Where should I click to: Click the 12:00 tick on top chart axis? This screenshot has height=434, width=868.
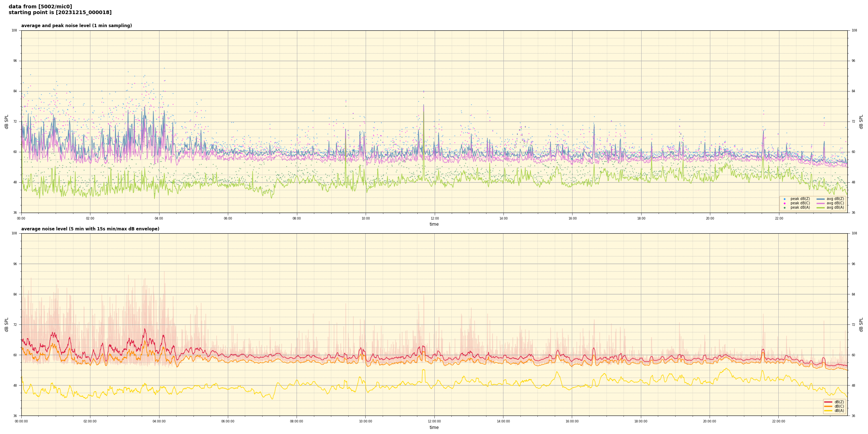coord(434,218)
